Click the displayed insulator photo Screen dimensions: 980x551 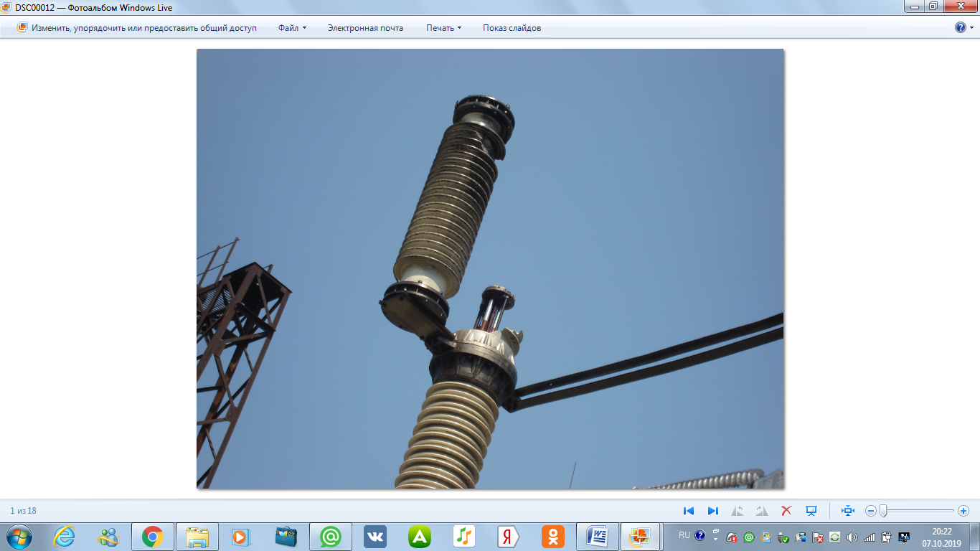click(x=490, y=269)
